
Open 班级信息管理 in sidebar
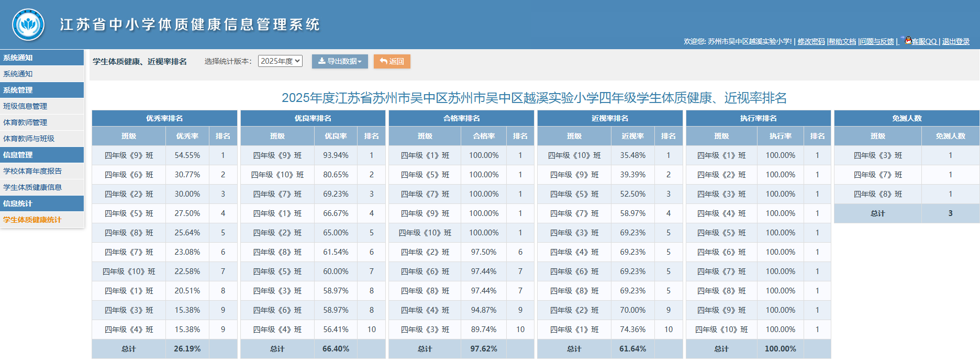25,106
